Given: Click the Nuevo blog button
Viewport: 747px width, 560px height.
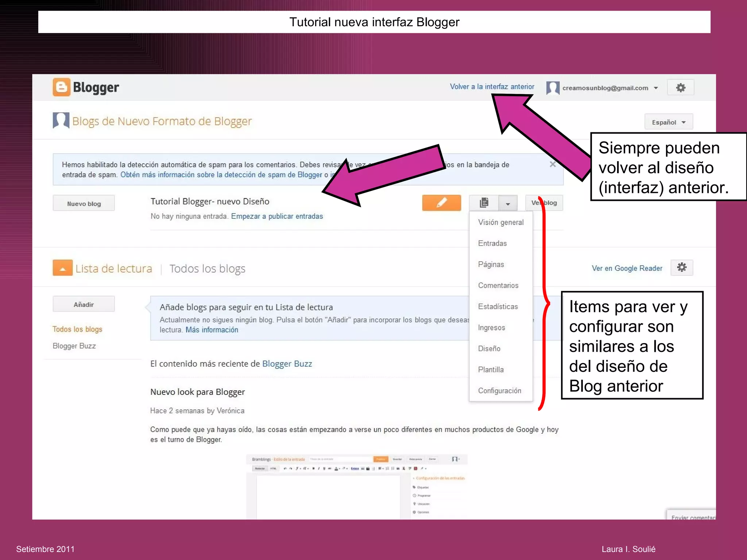Looking at the screenshot, I should [x=84, y=203].
